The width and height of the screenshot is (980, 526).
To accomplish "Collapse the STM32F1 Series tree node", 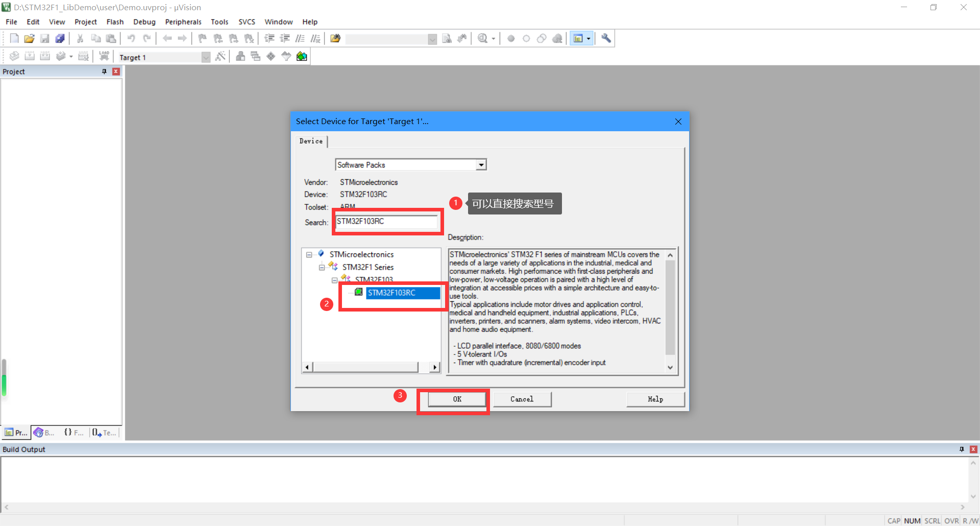I will pos(322,268).
